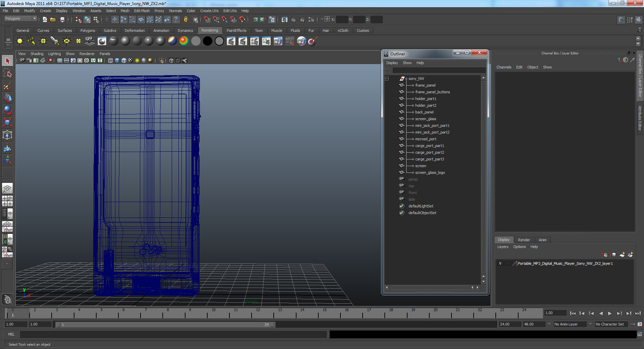Open the Polygons menu set dropdown

point(20,19)
